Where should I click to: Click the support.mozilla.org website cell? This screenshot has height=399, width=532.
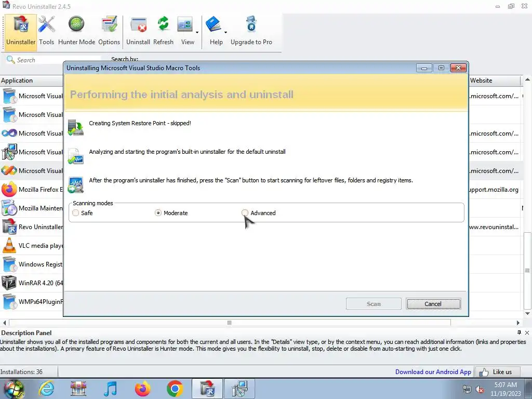pos(495,189)
